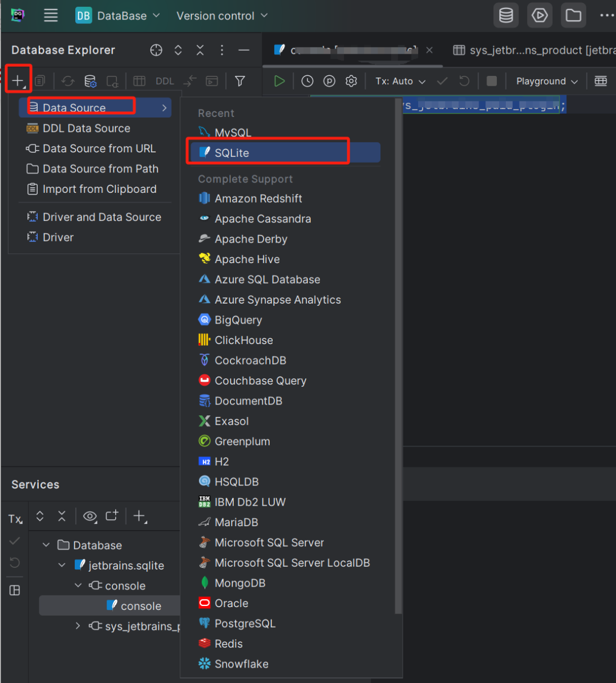Image resolution: width=616 pixels, height=683 pixels.
Task: Open the main hamburger menu
Action: [51, 15]
